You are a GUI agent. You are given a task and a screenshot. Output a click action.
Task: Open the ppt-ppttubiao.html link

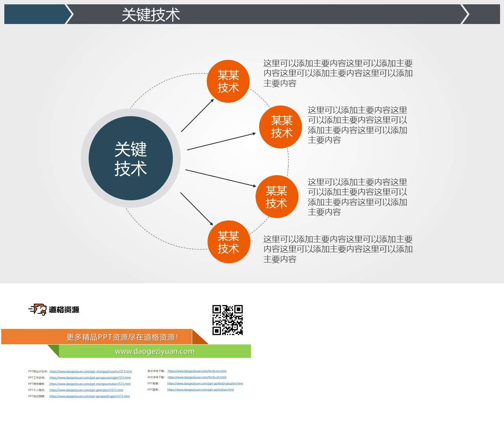click(x=200, y=390)
